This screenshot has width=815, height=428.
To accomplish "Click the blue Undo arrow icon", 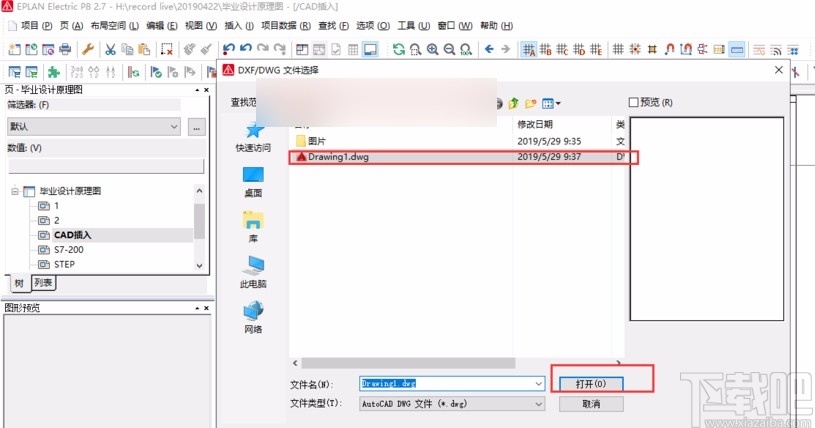I will pyautogui.click(x=245, y=49).
